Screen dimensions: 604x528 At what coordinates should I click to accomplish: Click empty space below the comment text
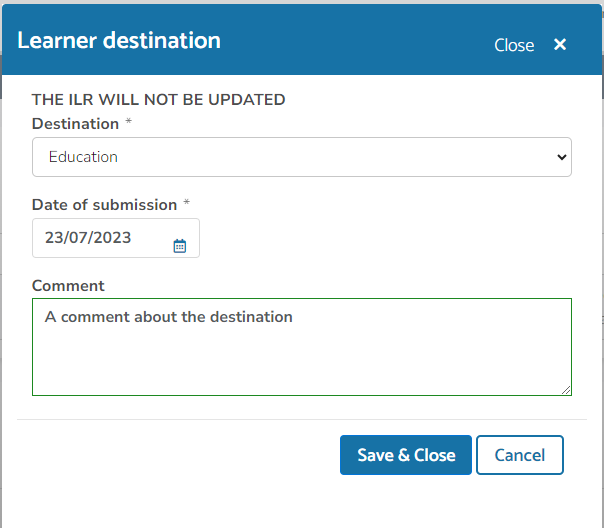pyautogui.click(x=302, y=362)
